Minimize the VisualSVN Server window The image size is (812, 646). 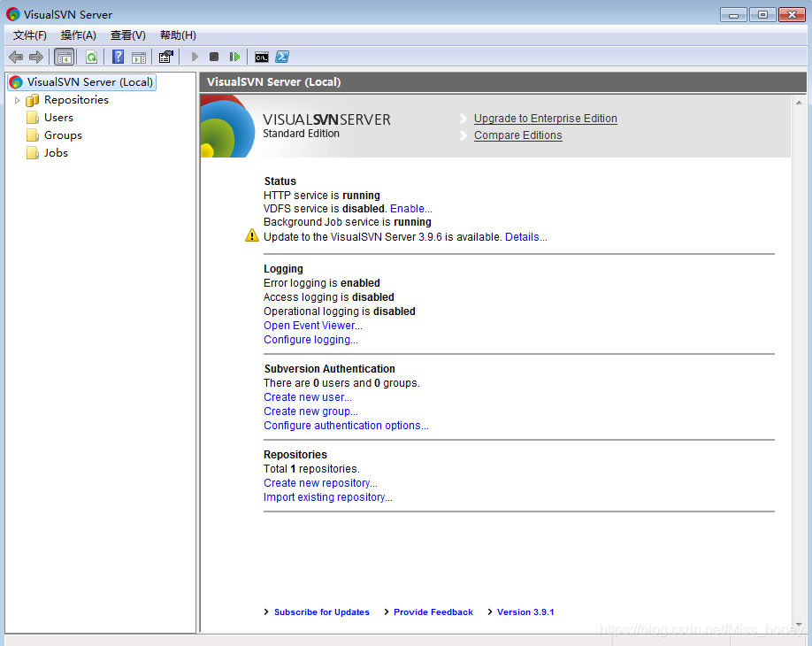pyautogui.click(x=733, y=15)
